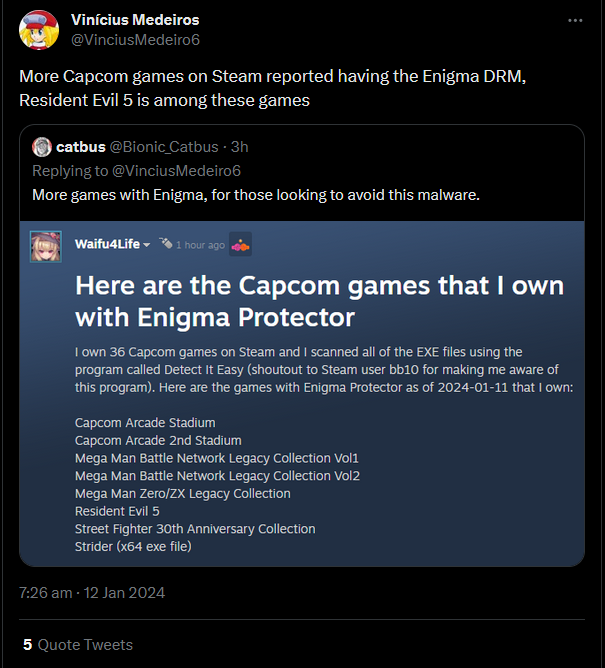Click @ViniciusMedeiro6 in 'Replying to' line
This screenshot has height=668, width=605.
pos(178,170)
